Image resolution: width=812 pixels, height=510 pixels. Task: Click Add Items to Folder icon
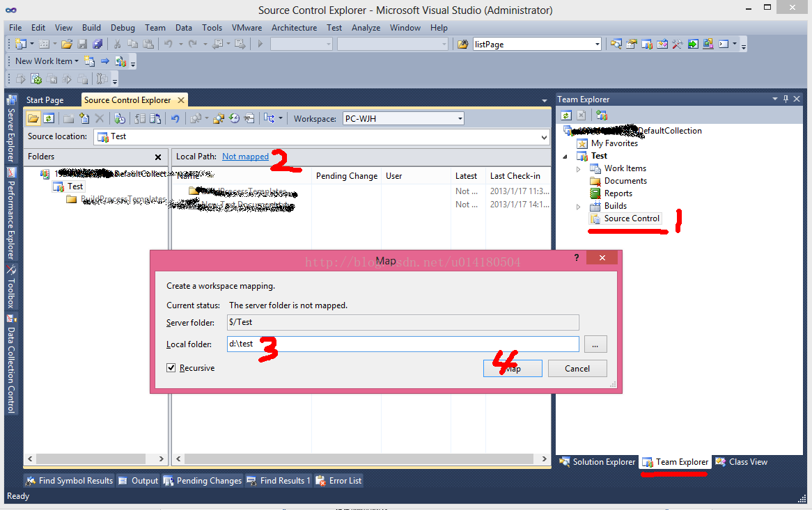tap(84, 118)
